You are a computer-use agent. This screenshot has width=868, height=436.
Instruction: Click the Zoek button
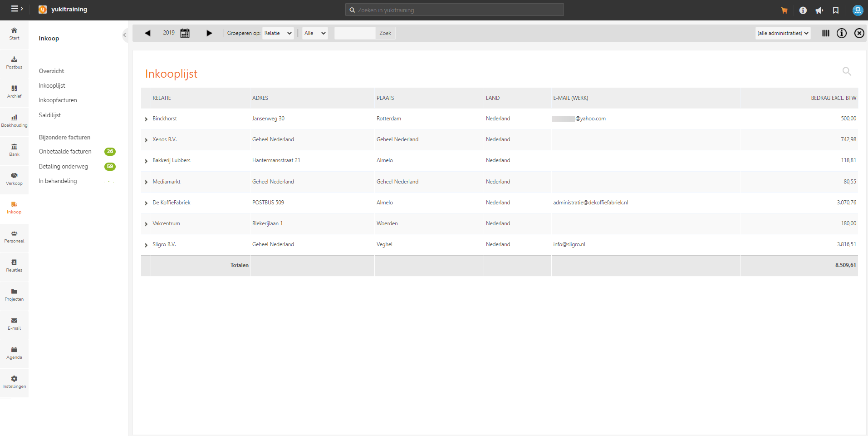(x=385, y=33)
